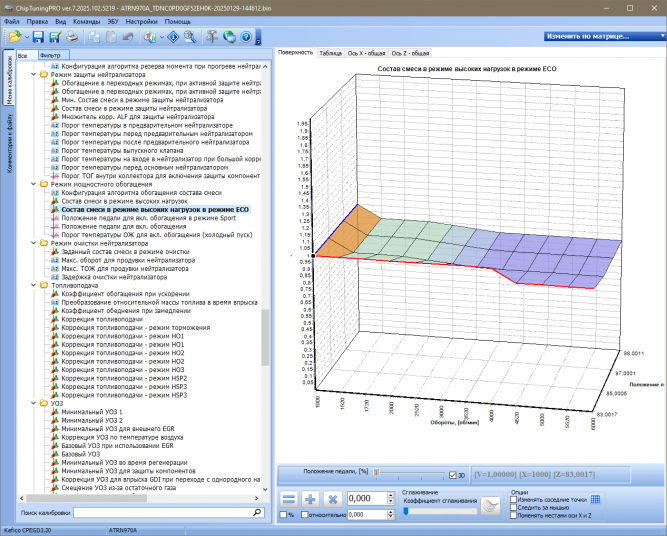
Task: Click the undo arrow toolbar icon
Action: (x=128, y=37)
